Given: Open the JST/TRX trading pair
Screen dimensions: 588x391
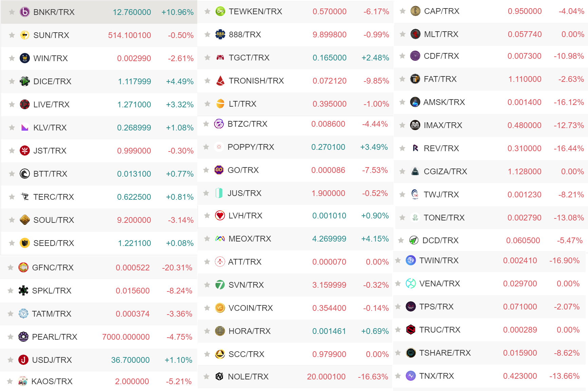Looking at the screenshot, I should tap(99, 151).
